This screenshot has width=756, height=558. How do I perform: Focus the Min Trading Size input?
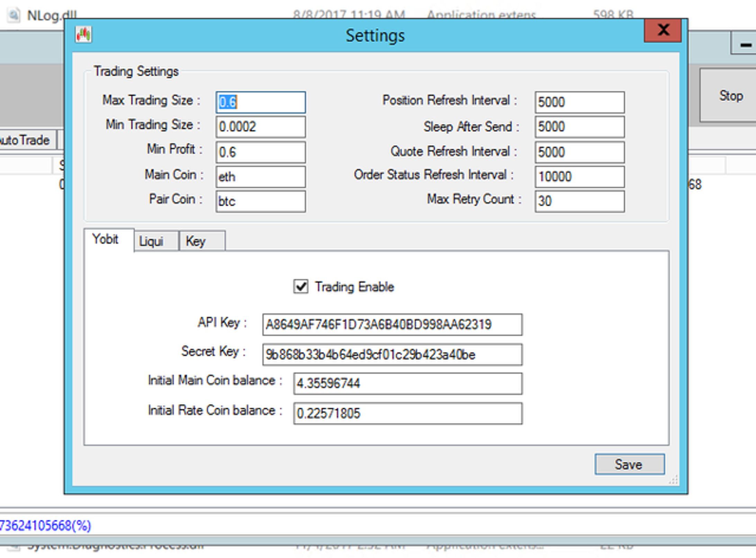point(261,127)
